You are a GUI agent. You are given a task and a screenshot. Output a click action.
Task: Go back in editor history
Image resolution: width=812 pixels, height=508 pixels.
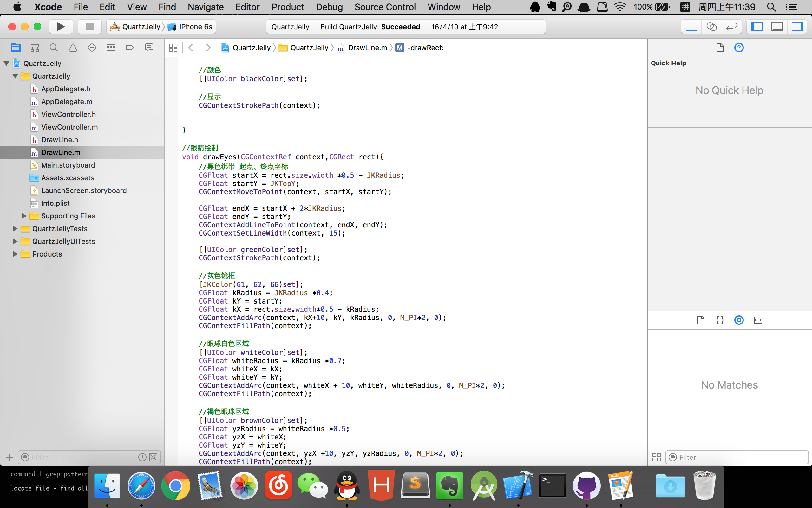(x=191, y=48)
